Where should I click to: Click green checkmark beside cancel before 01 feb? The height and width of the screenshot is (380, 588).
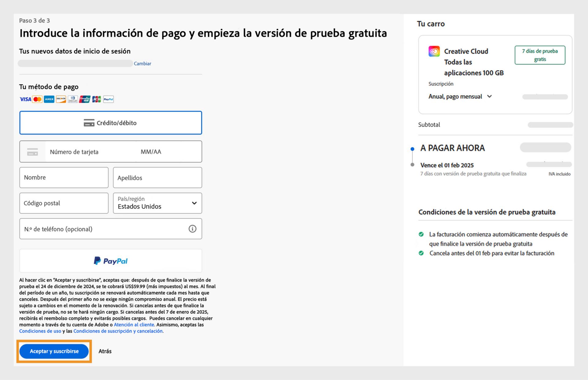(421, 253)
